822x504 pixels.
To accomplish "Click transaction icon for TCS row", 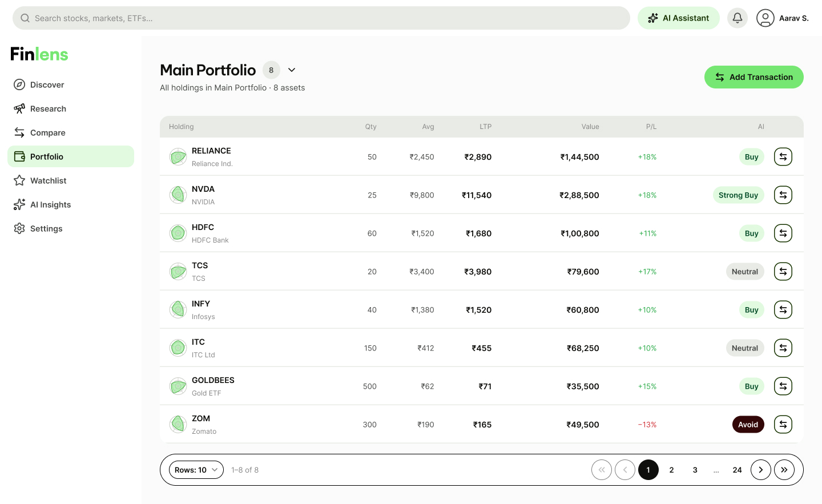I will pyautogui.click(x=783, y=271).
